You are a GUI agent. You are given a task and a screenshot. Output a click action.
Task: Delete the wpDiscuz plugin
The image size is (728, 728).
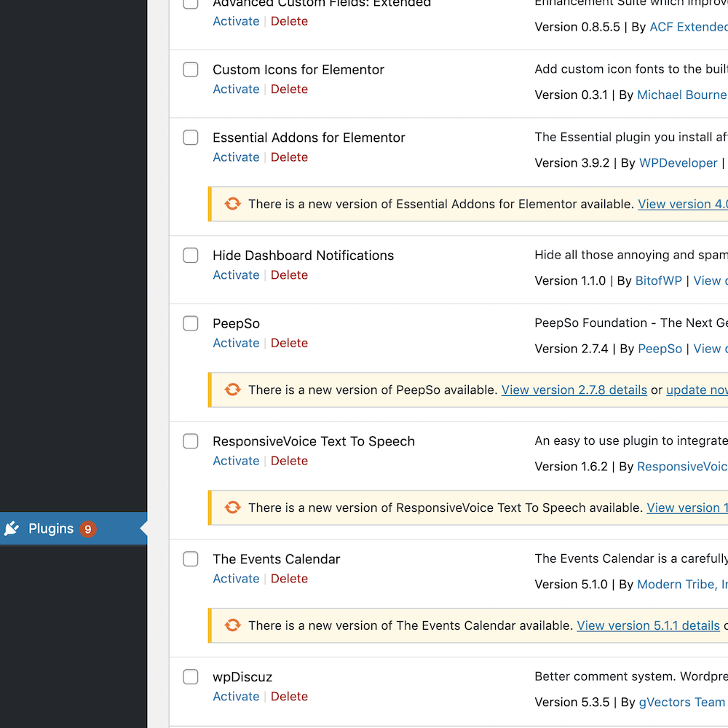pos(289,696)
